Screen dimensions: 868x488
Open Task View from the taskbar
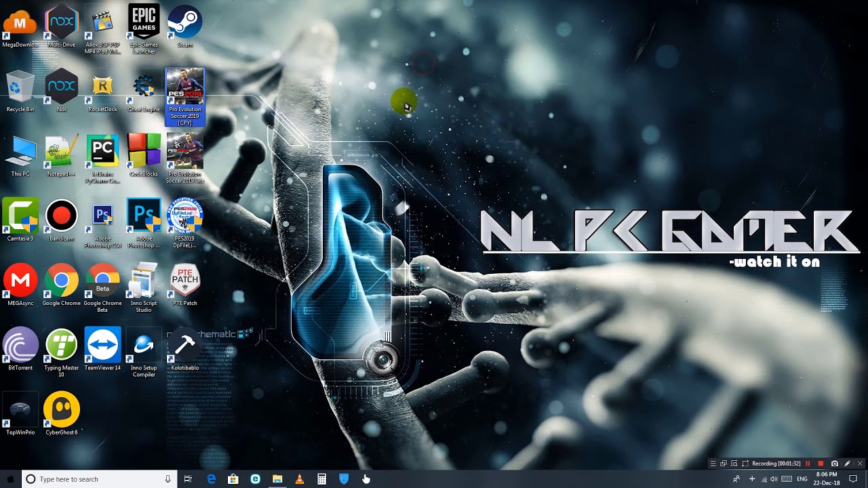[x=188, y=479]
